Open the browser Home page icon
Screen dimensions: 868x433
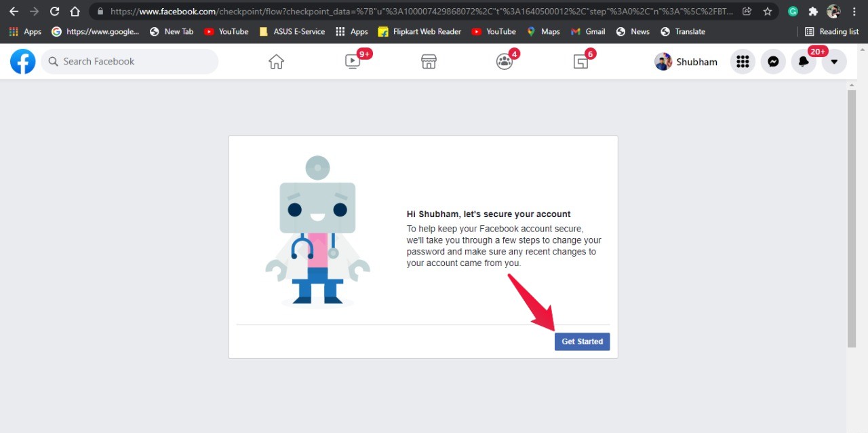(75, 12)
